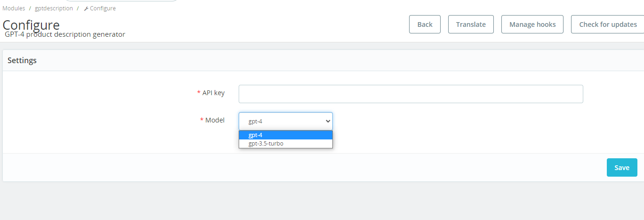Image resolution: width=644 pixels, height=220 pixels.
Task: Click Check for updates button
Action: [x=607, y=24]
